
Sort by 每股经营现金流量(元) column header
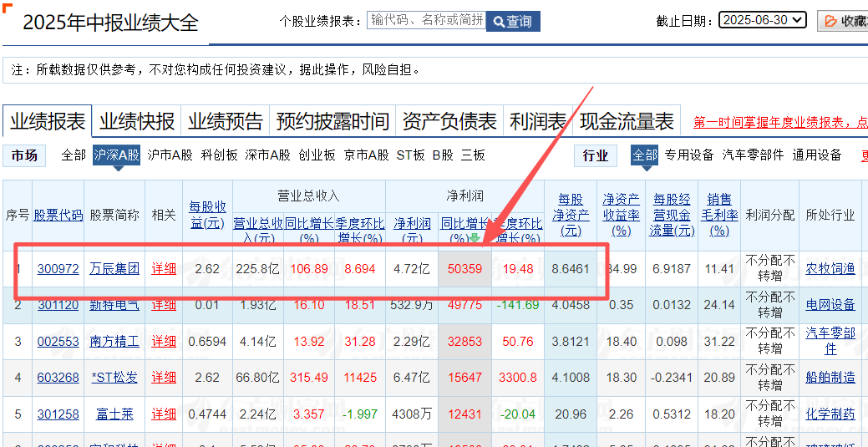[672, 215]
